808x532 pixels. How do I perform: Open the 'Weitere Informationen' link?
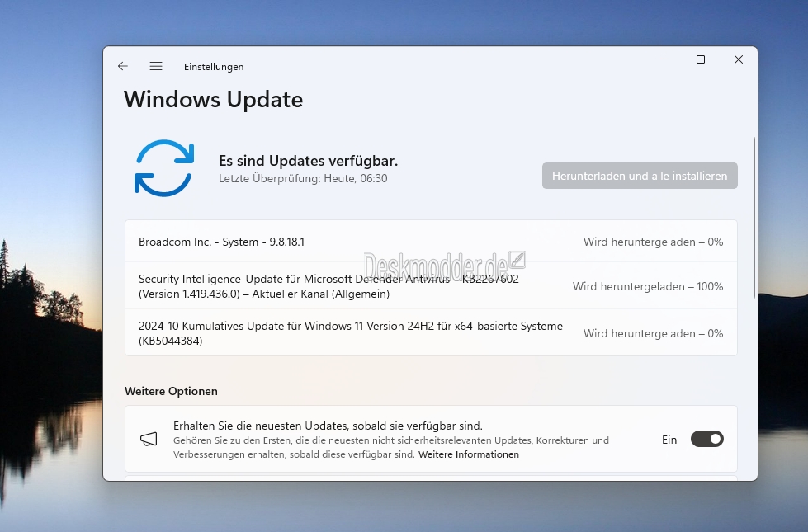pos(469,454)
